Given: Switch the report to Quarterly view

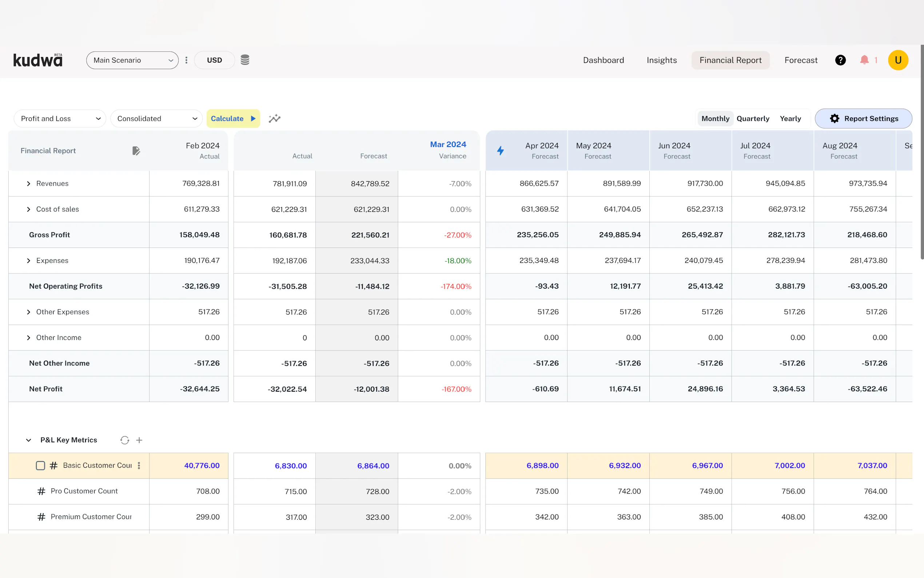Looking at the screenshot, I should coord(753,119).
